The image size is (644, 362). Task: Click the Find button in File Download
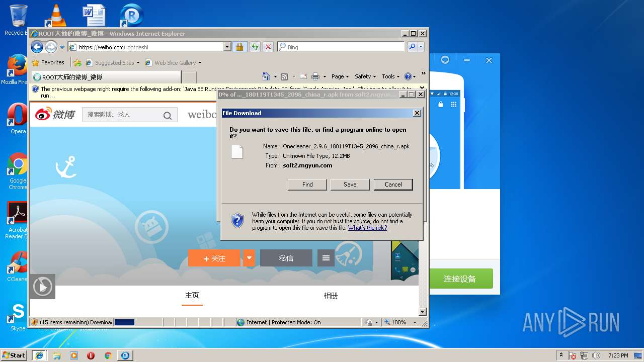coord(307,185)
